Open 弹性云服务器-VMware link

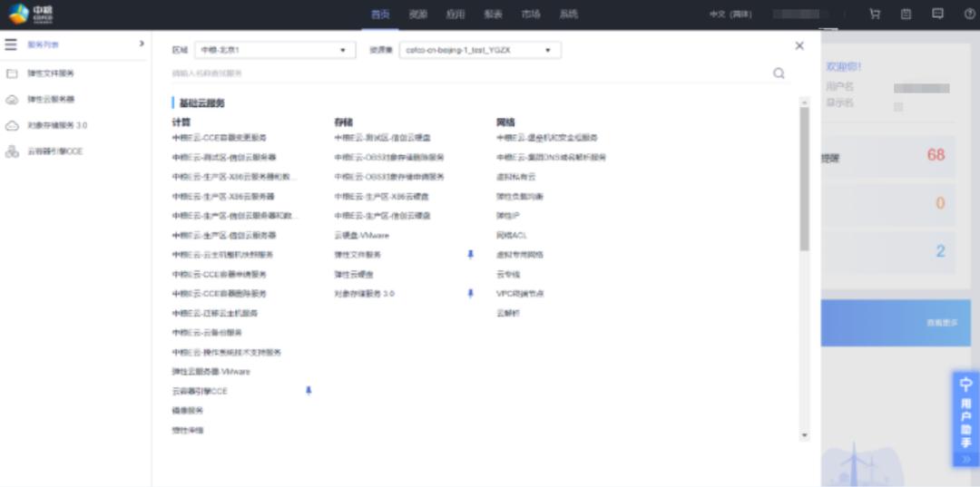click(x=211, y=372)
